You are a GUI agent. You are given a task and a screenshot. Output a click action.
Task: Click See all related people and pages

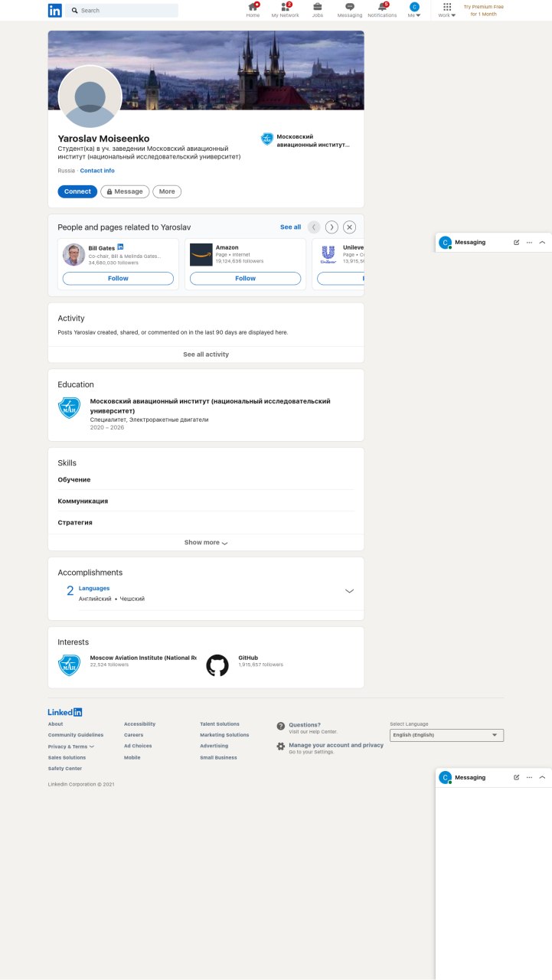point(290,227)
